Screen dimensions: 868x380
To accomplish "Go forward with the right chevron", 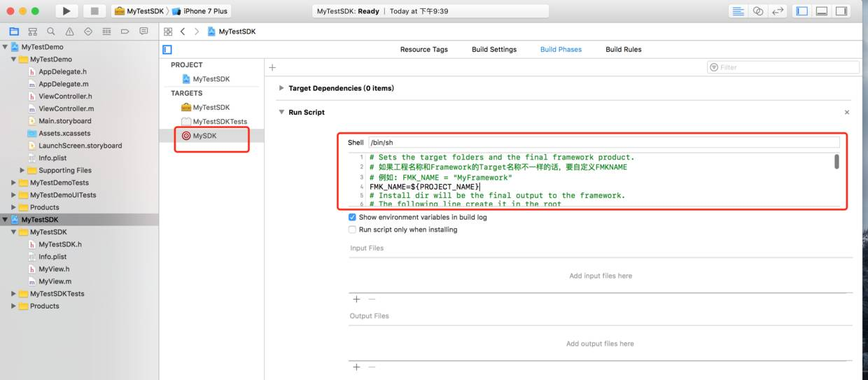I will pyautogui.click(x=197, y=31).
